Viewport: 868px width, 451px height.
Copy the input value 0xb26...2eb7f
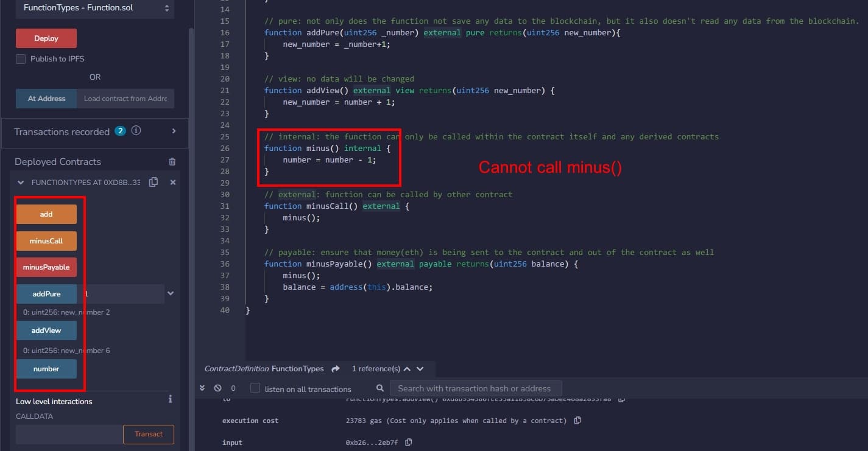pos(408,442)
